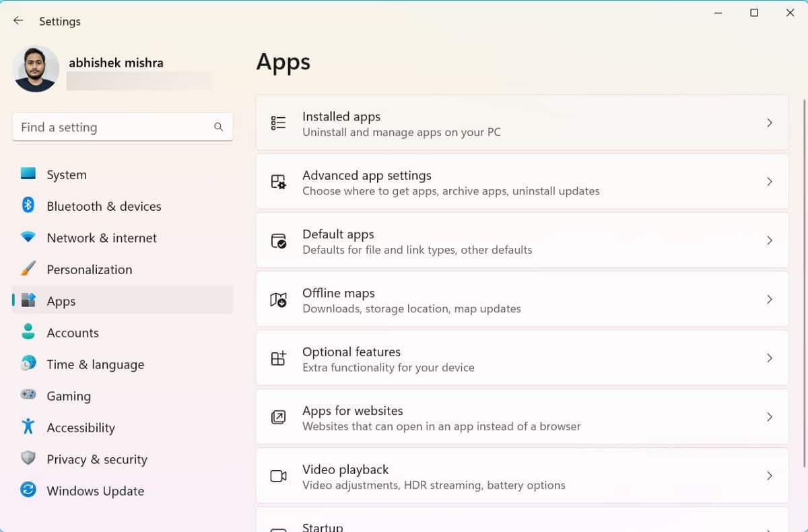This screenshot has width=808, height=532.
Task: Click the Default apps checkmark icon
Action: [278, 241]
